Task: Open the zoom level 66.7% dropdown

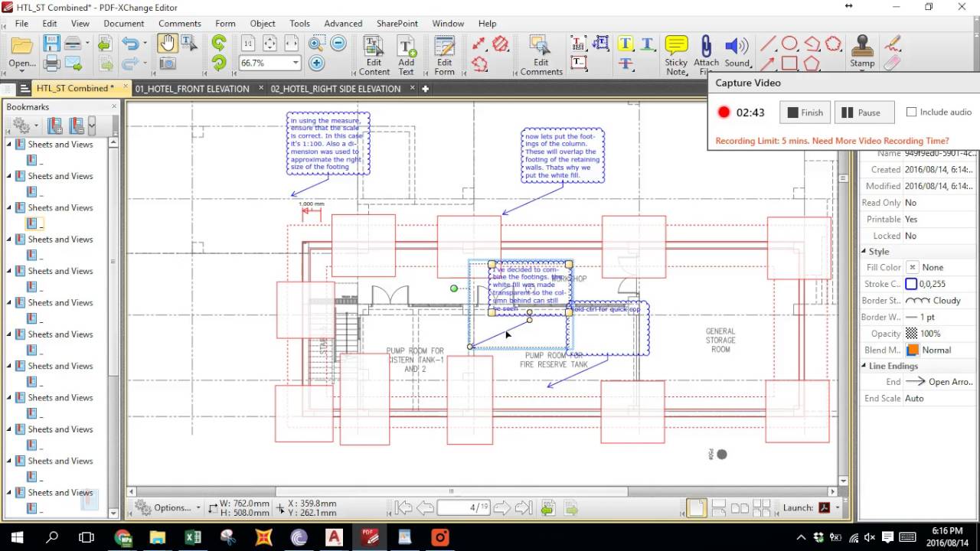Action: (x=296, y=63)
